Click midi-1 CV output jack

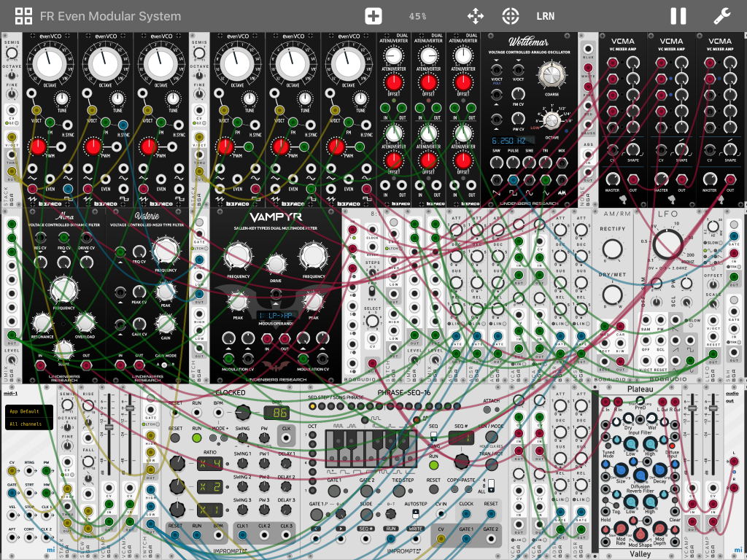(x=12, y=471)
